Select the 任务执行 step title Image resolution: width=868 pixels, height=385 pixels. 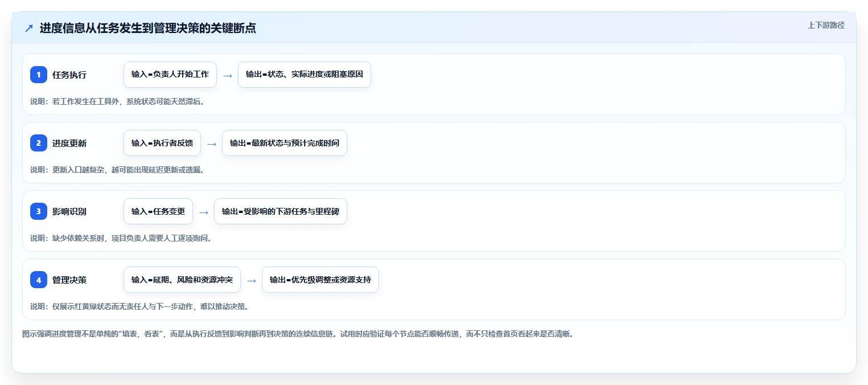pos(69,75)
